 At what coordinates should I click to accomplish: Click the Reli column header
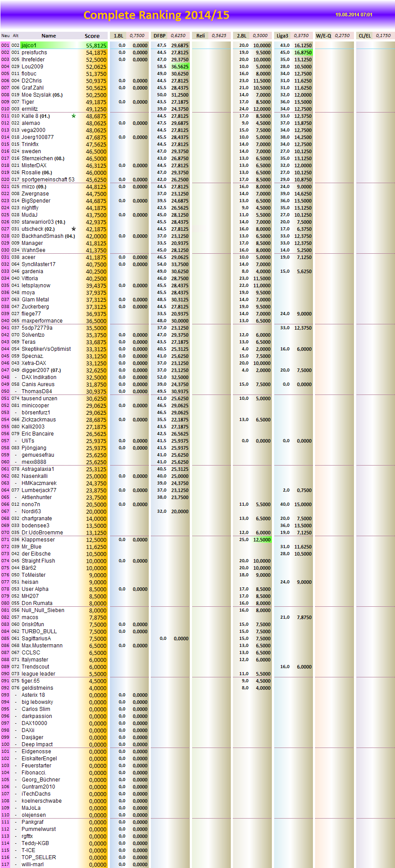point(200,36)
